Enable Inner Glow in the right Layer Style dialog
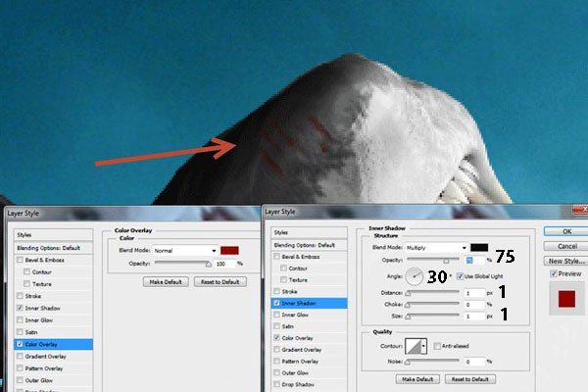 coord(276,315)
